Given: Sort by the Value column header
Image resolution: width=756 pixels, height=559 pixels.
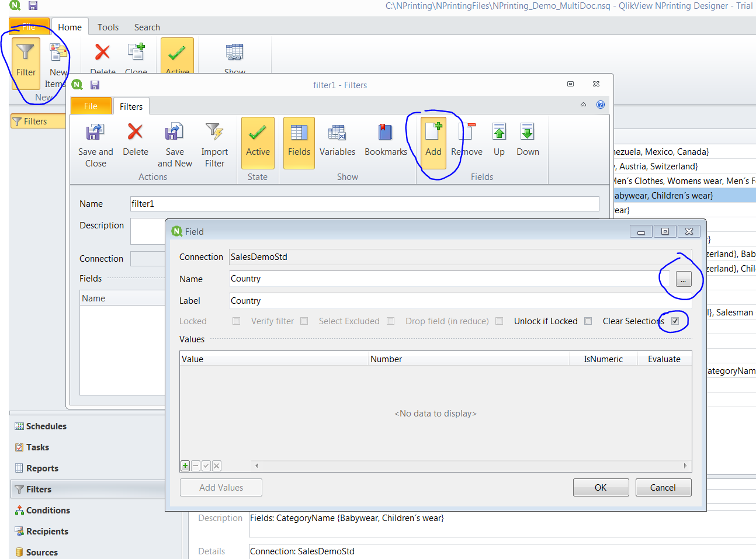Looking at the screenshot, I should pos(274,359).
